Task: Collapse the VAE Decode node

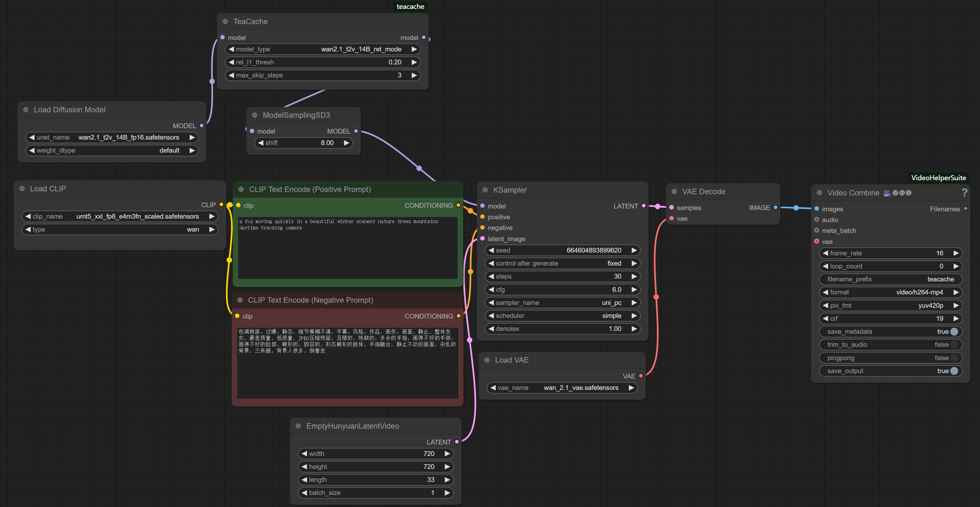Action: (674, 191)
